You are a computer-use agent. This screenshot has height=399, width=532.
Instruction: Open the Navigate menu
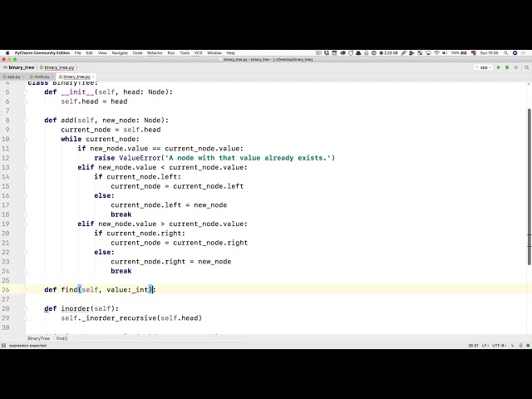click(120, 53)
